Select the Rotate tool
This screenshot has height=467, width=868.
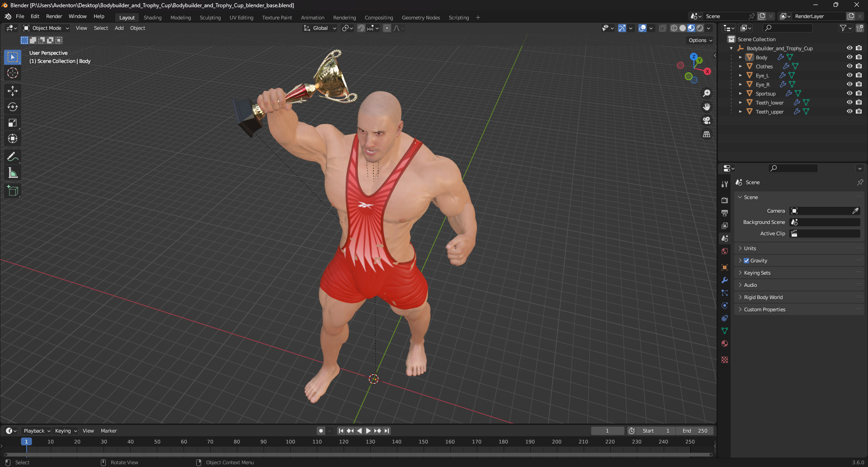pyautogui.click(x=13, y=107)
